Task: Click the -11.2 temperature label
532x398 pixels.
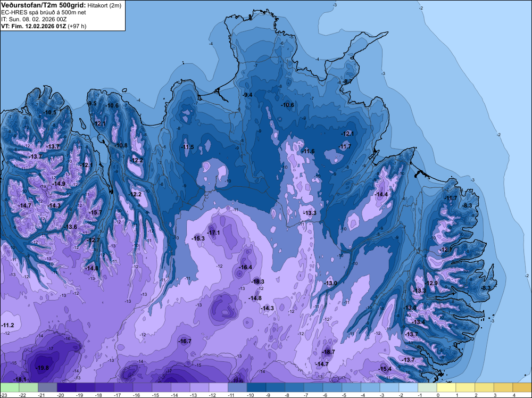Action: coord(7,326)
